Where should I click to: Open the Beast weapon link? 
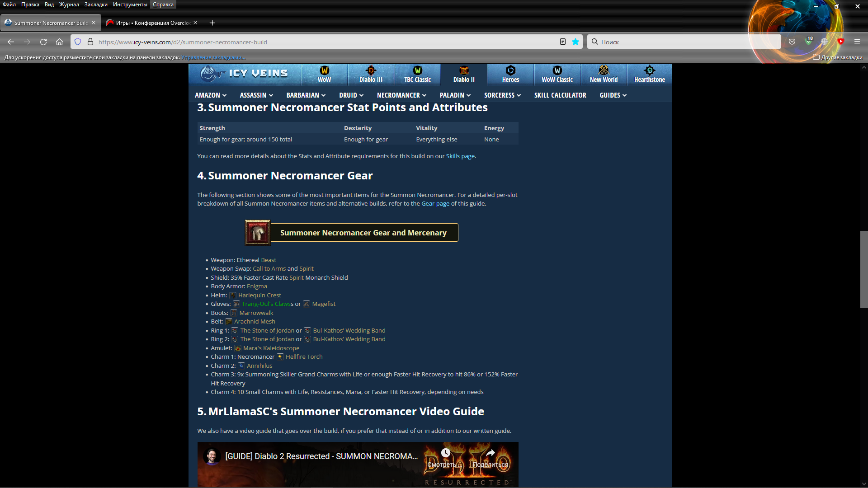(269, 260)
